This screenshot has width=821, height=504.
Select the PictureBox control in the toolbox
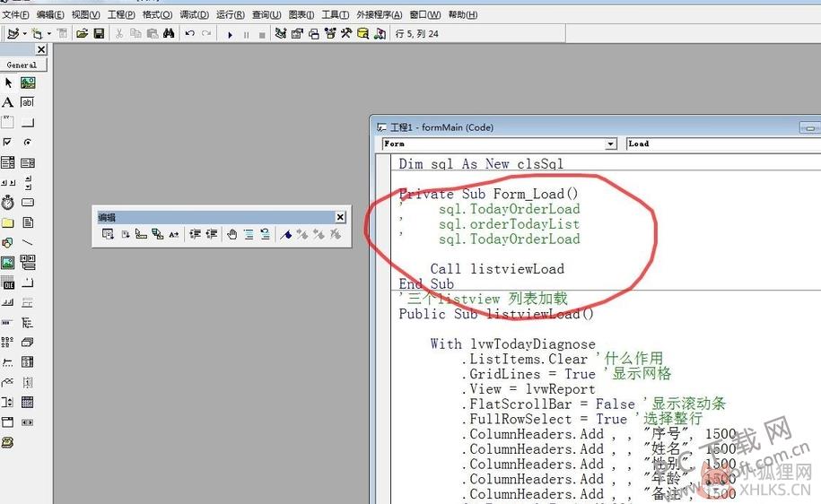point(28,83)
